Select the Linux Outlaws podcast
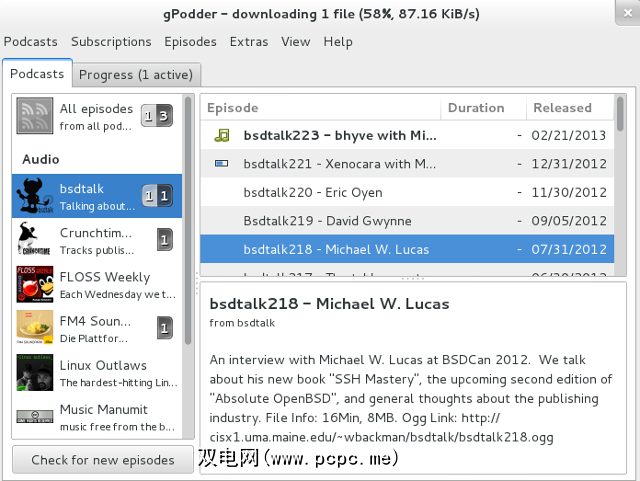 [97, 372]
